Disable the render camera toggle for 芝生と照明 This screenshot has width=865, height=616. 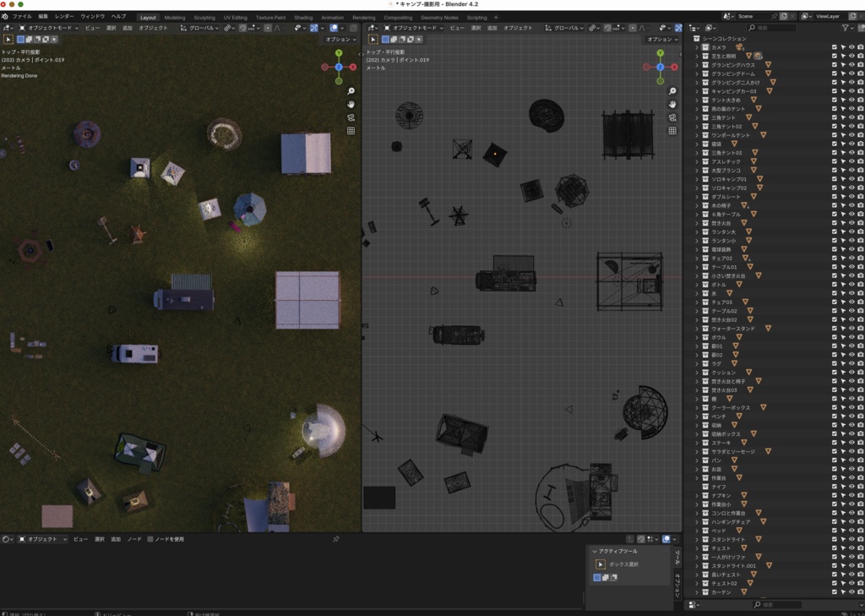click(859, 55)
